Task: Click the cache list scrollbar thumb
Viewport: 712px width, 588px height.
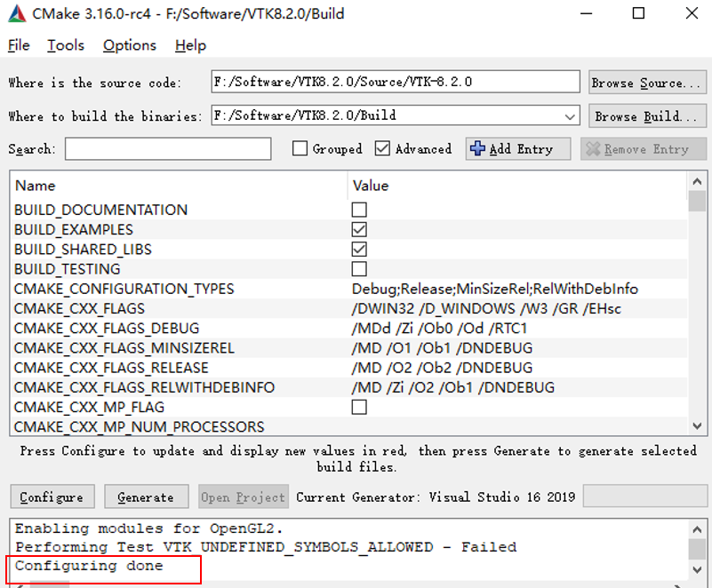Action: click(697, 201)
